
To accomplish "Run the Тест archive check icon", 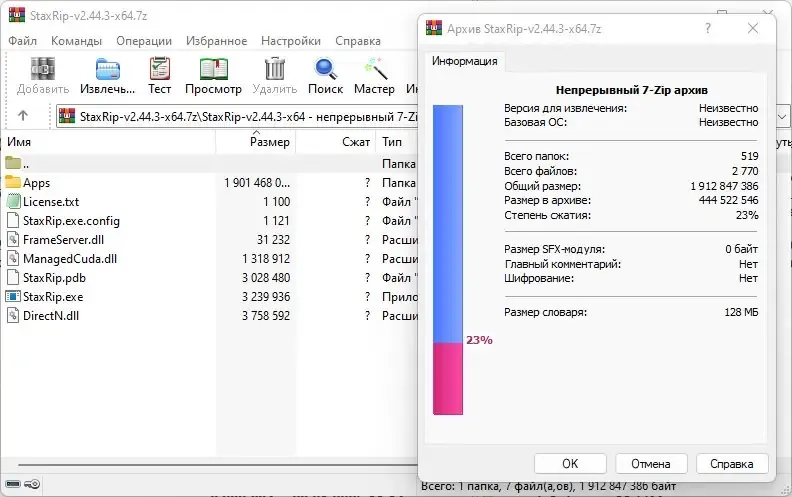I will click(160, 69).
